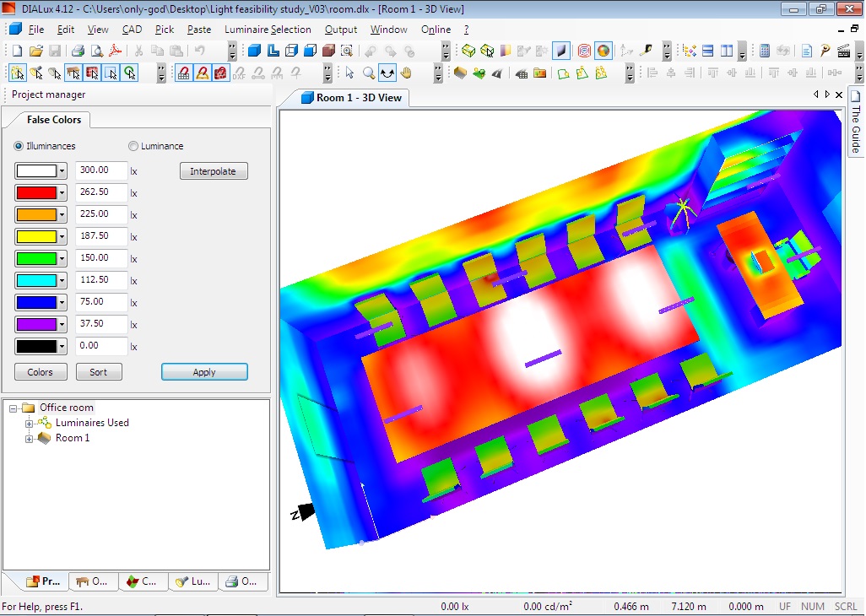Select the Illuminances radio button
The height and width of the screenshot is (616, 866).
pos(19,146)
